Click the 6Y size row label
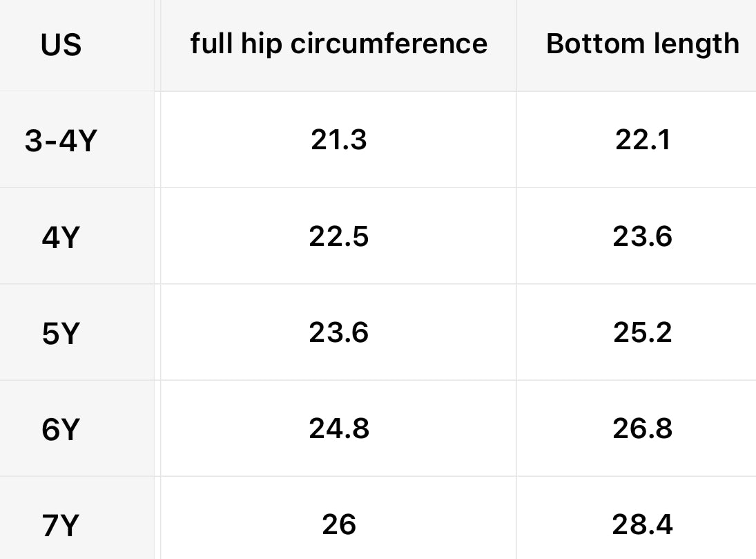This screenshot has height=559, width=756. 61,430
